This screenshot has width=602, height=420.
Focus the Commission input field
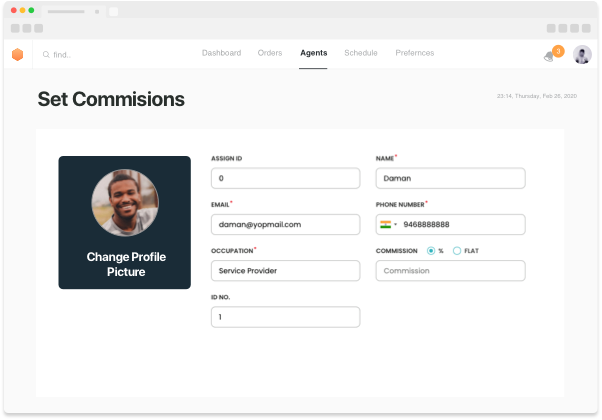[450, 271]
